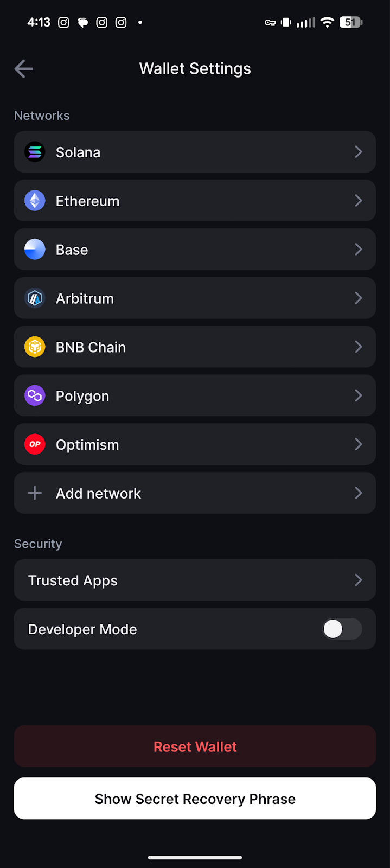Tap Show Secret Recovery Phrase button
The width and height of the screenshot is (390, 868).
click(195, 799)
